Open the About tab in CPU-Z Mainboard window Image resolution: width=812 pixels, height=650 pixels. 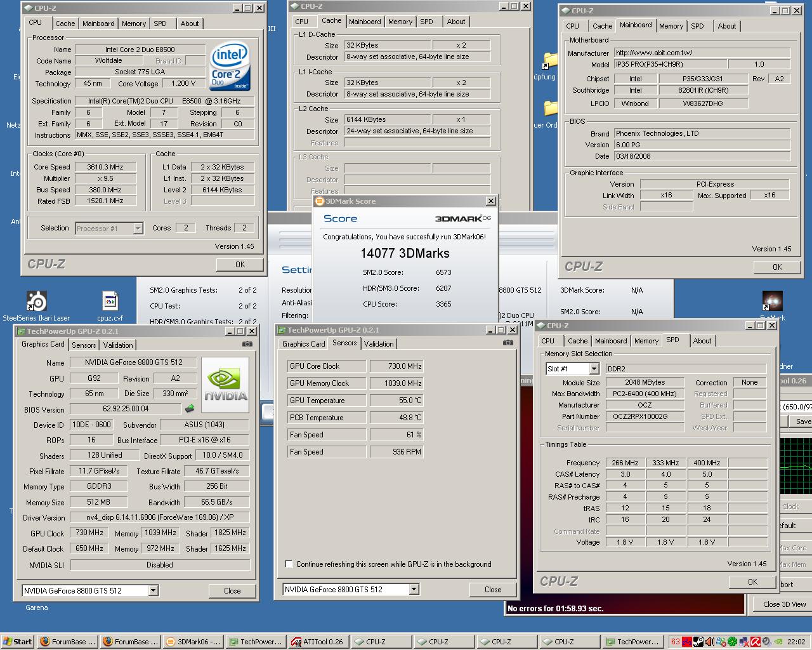727,26
